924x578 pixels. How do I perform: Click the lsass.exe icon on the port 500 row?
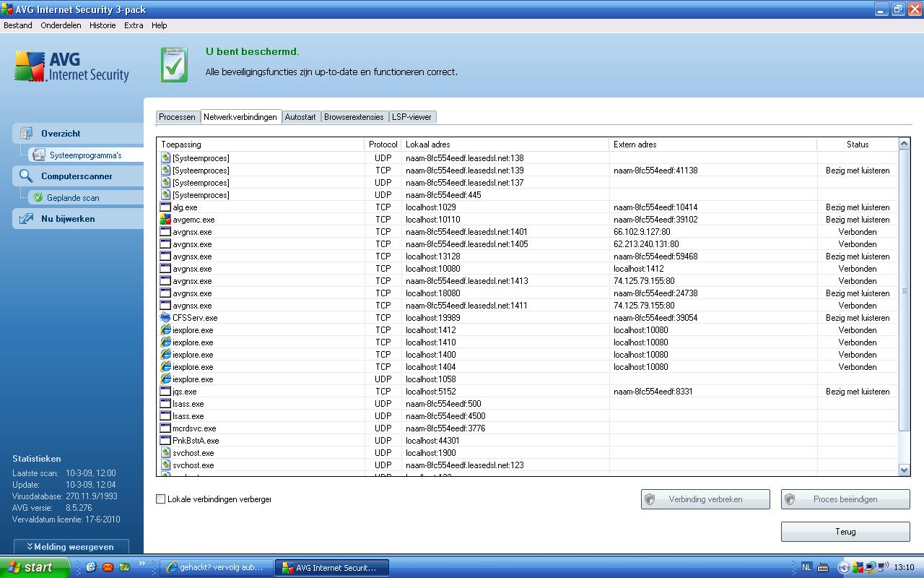(165, 404)
